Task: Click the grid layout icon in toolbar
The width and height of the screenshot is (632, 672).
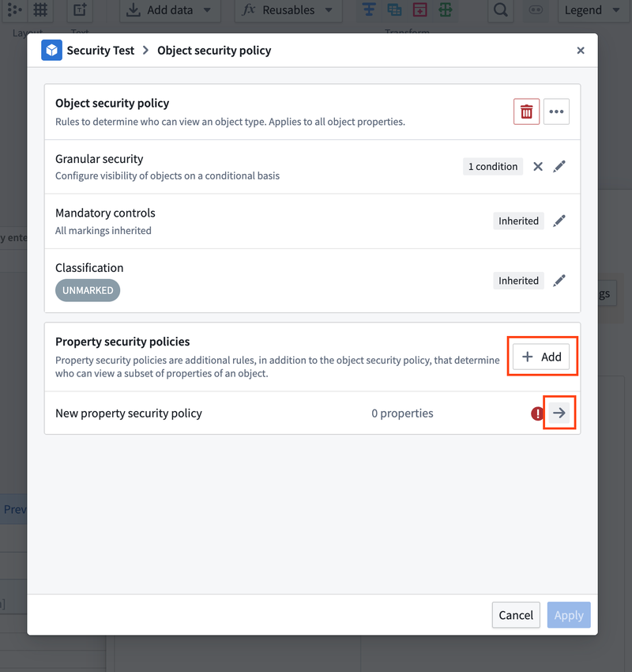Action: (x=39, y=10)
